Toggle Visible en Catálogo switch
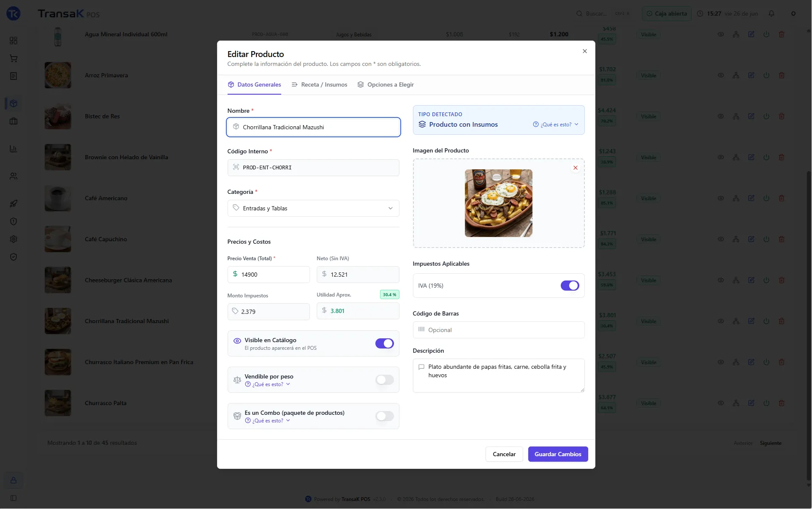The height and width of the screenshot is (509, 812). click(384, 343)
